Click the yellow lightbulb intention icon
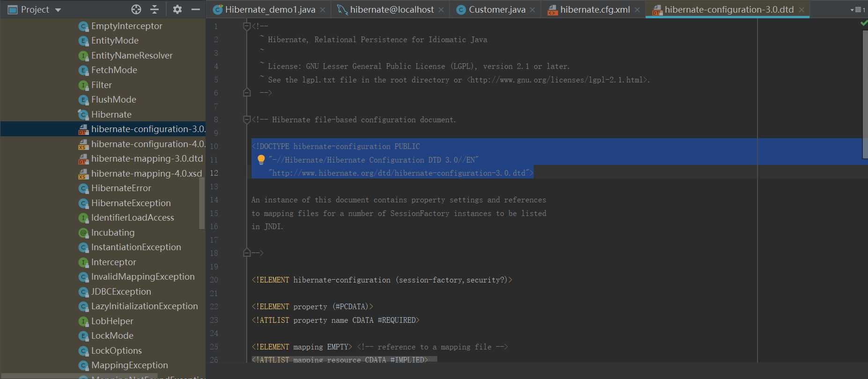Viewport: 868px width, 379px height. point(261,160)
